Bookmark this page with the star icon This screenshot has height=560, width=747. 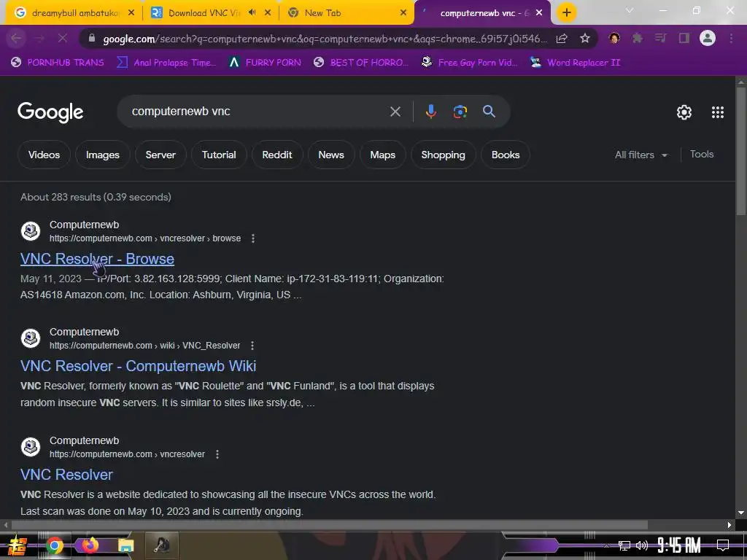(x=585, y=38)
